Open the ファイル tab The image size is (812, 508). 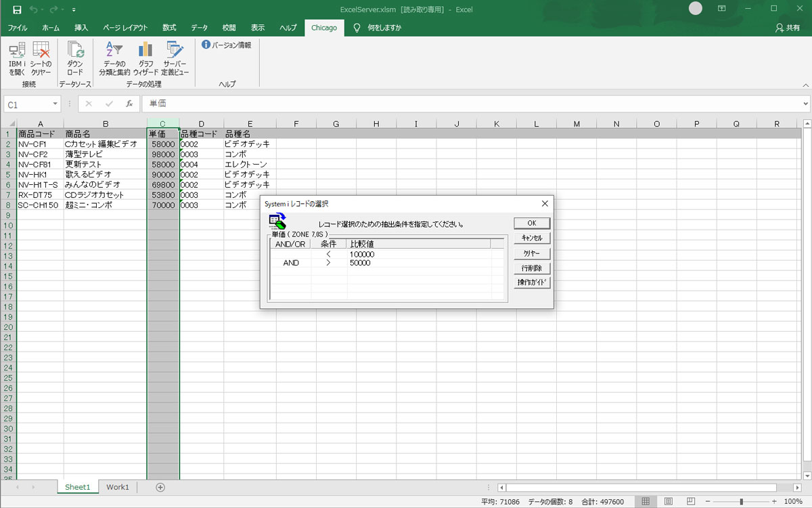tap(18, 28)
